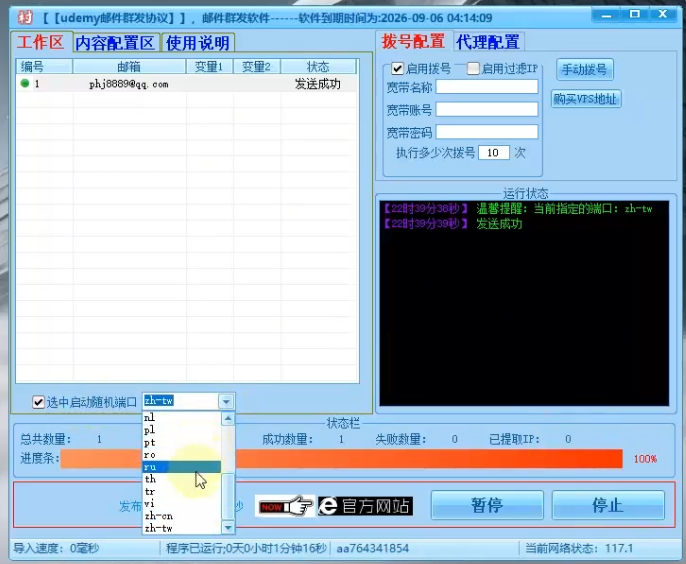
Task: Select zh-tw in the dropdown list
Action: coord(182,528)
